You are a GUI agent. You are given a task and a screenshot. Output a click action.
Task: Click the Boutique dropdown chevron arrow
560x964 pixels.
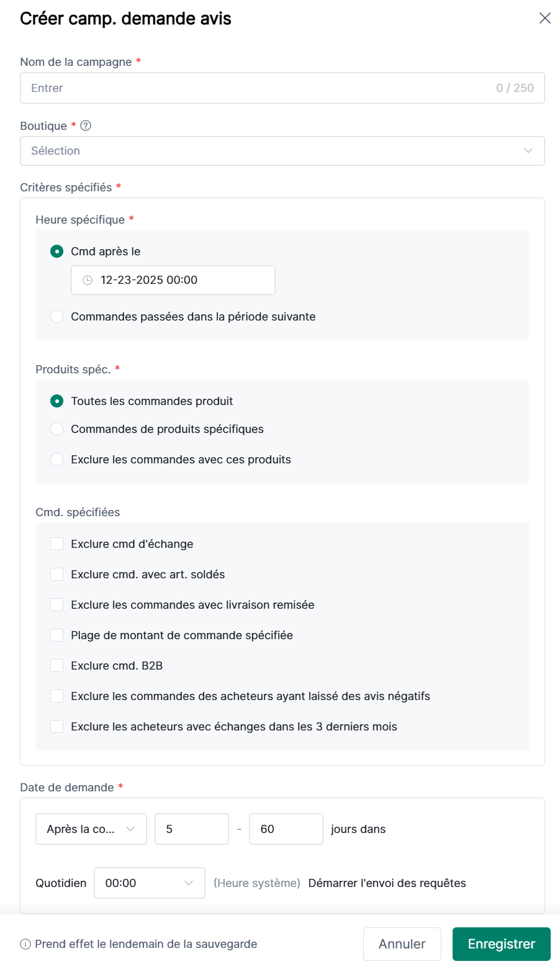(528, 151)
